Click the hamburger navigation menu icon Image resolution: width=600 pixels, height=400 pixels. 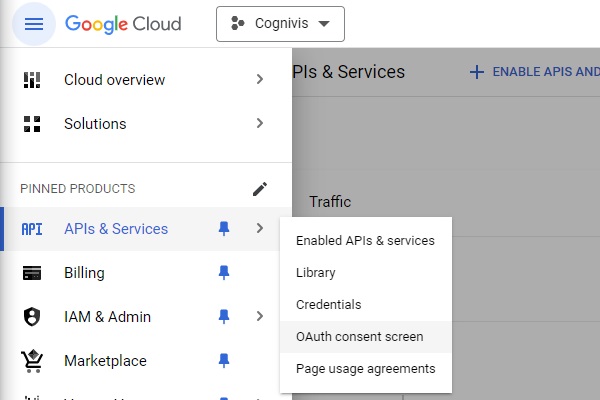pos(34,24)
